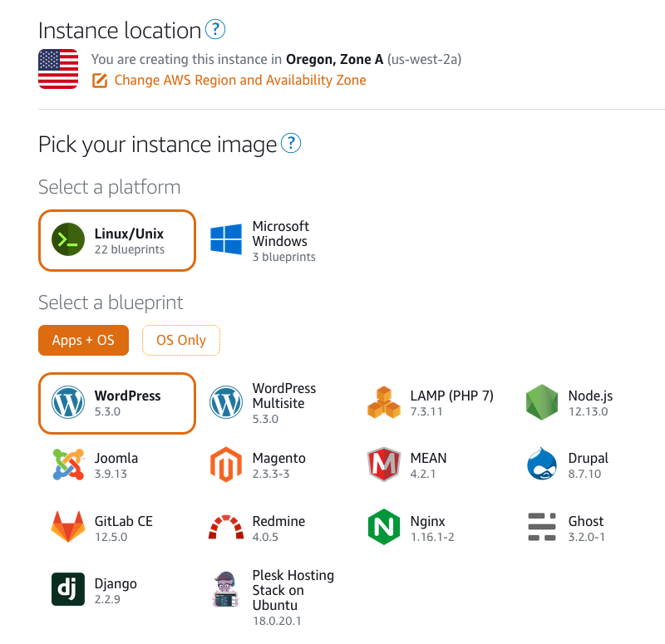Click the United States flag icon

tap(58, 69)
